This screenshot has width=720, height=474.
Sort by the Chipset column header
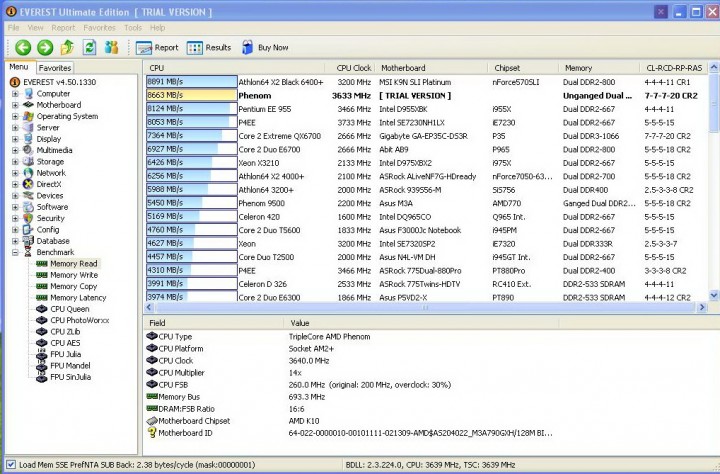tap(523, 68)
